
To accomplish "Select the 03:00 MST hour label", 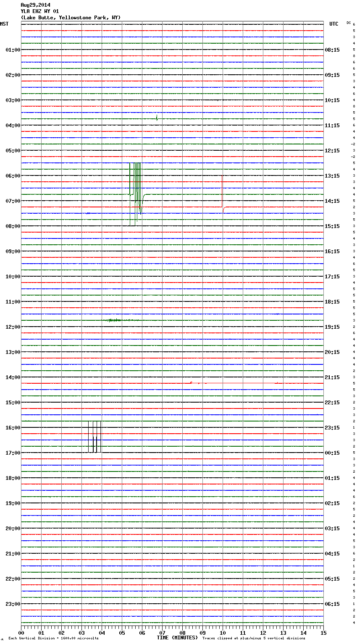I will tap(13, 100).
